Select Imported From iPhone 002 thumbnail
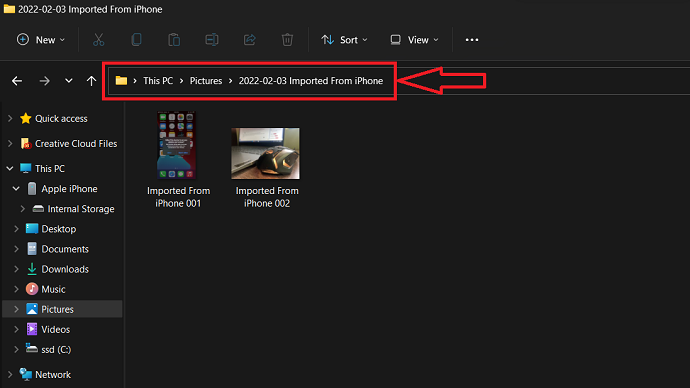Viewport: 690px width, 388px height. tap(265, 154)
